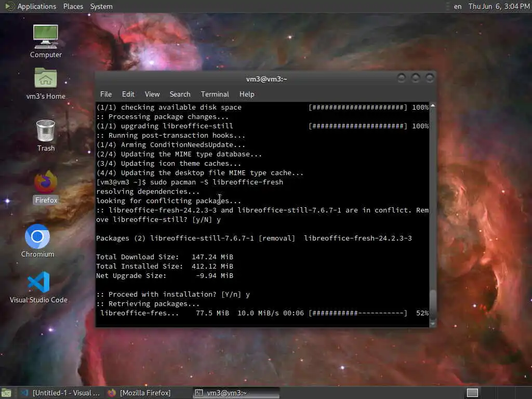Viewport: 532px width, 399px height.
Task: Click the terminal scrollbar up arrow
Action: click(433, 106)
